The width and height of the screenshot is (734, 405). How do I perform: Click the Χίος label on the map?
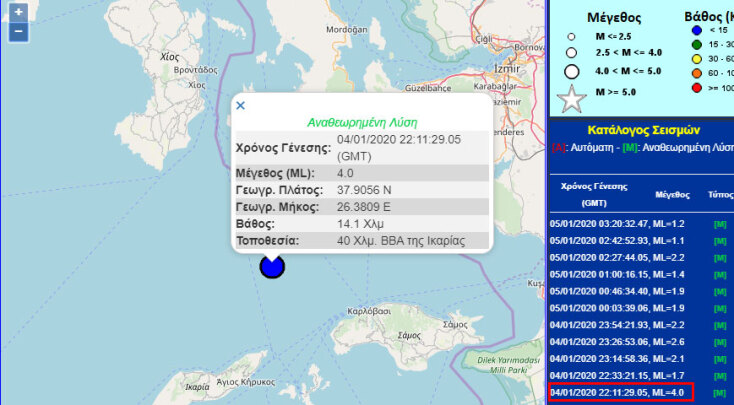(170, 58)
